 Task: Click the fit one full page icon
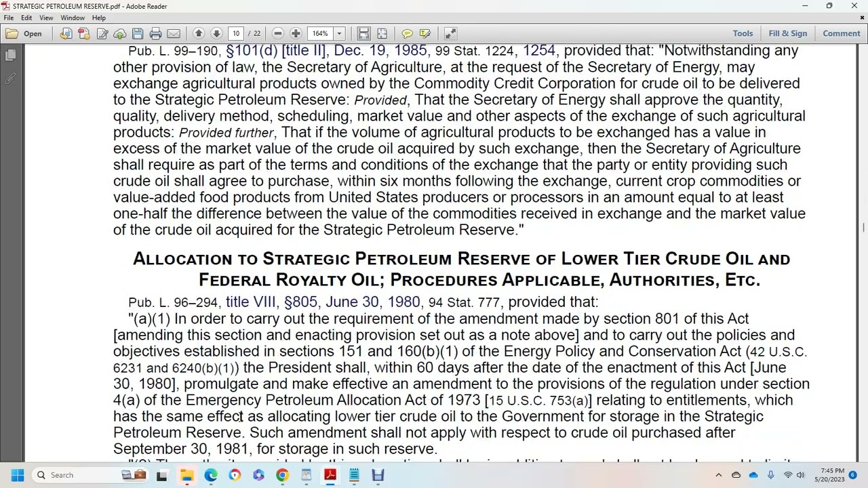click(x=382, y=33)
